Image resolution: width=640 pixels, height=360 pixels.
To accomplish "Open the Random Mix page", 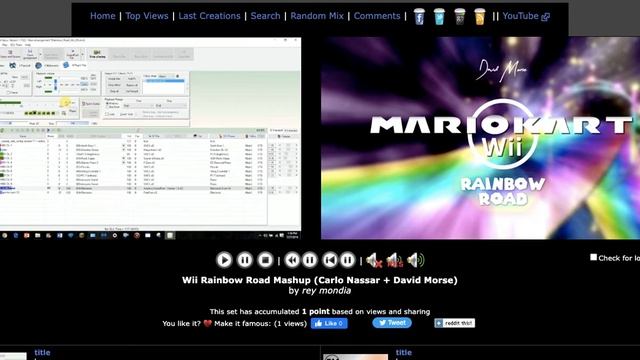I will (x=317, y=16).
